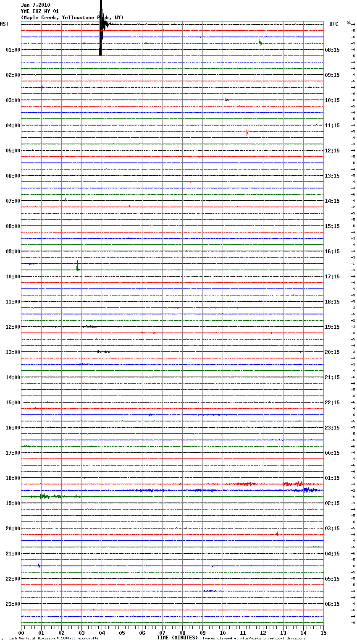Click the 15:15 UTC time label
Image resolution: width=357 pixels, height=644 pixels.
(332, 226)
